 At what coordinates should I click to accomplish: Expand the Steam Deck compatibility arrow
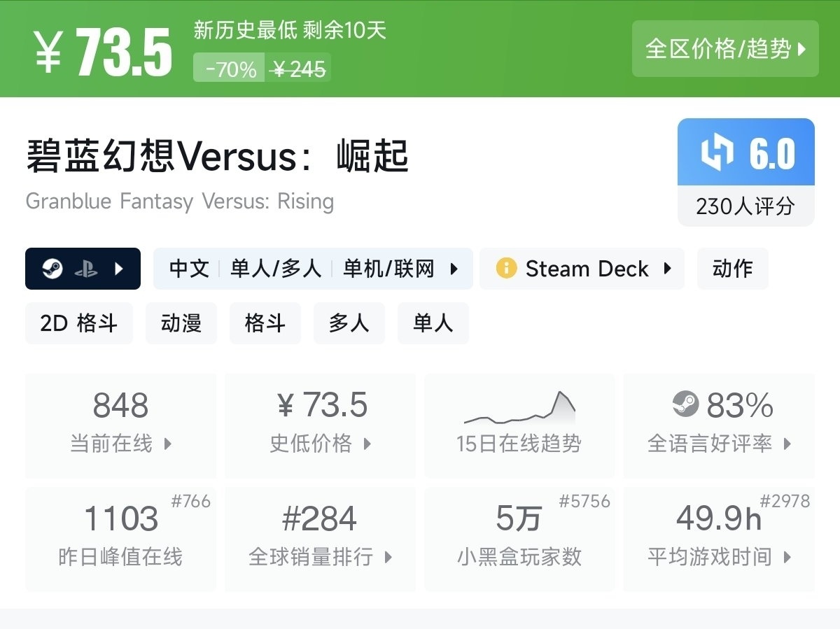click(667, 269)
